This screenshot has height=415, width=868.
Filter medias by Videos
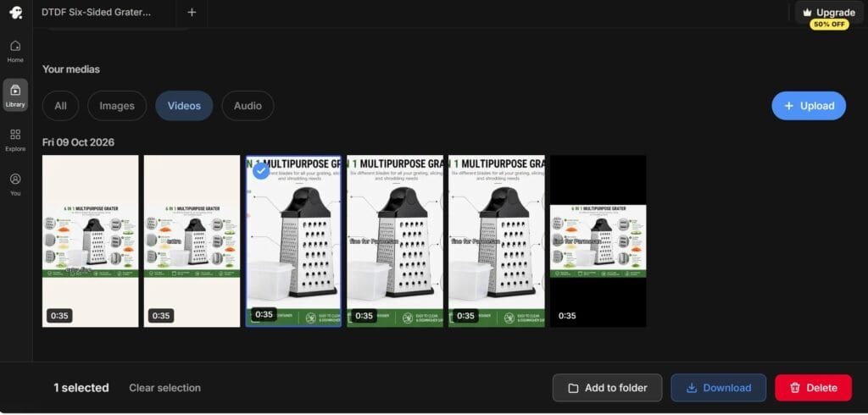click(184, 106)
